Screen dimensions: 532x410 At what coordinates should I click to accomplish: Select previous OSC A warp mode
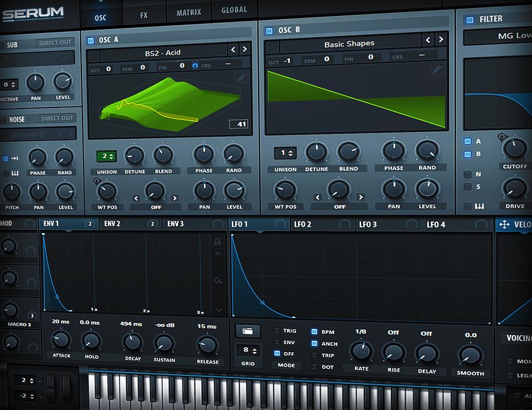(x=136, y=198)
